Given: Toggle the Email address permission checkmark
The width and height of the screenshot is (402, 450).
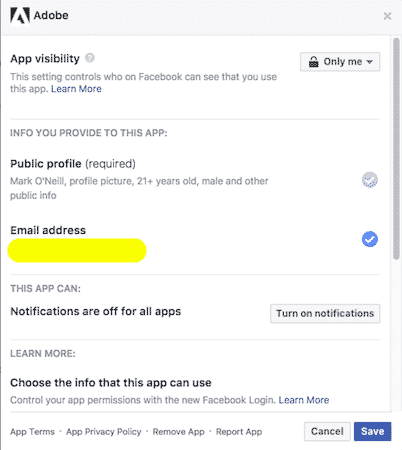Looking at the screenshot, I should [x=370, y=239].
